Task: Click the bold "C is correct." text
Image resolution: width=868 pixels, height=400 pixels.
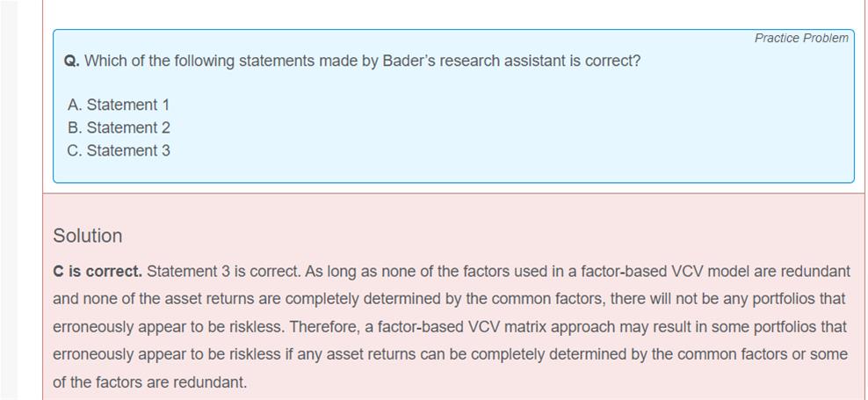Action: pos(98,271)
